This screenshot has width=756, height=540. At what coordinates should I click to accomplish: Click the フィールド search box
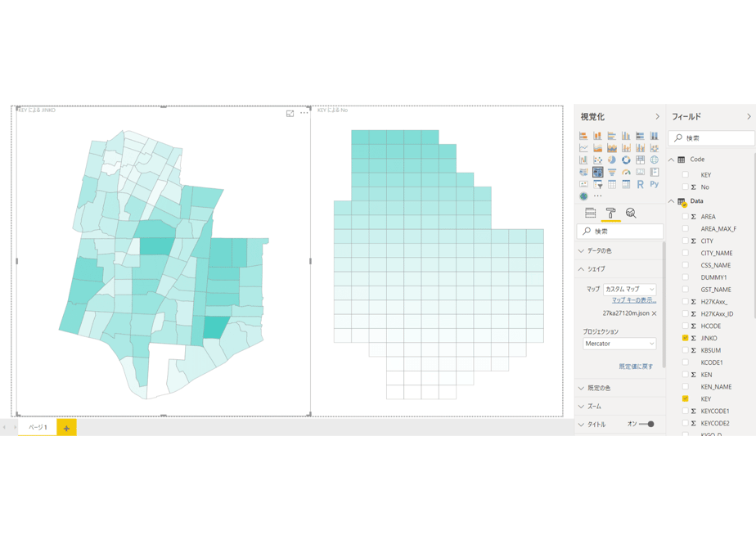pyautogui.click(x=711, y=138)
